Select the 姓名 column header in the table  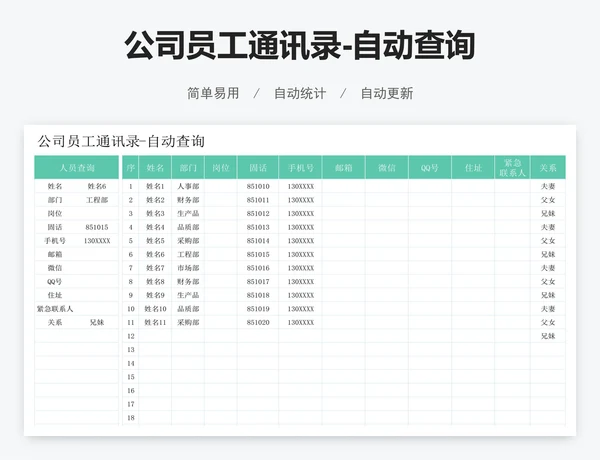[x=155, y=168]
